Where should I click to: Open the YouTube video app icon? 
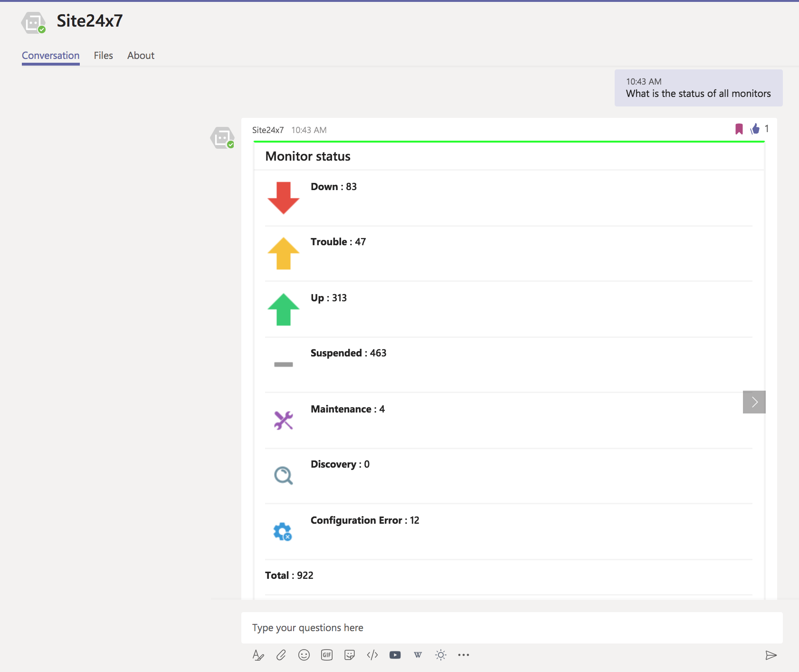395,655
